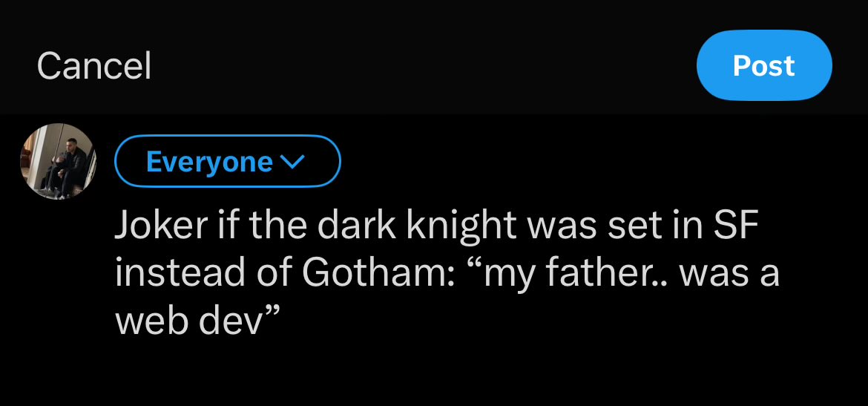Open the Everyone audience selector
The width and height of the screenshot is (868, 406).
(227, 161)
